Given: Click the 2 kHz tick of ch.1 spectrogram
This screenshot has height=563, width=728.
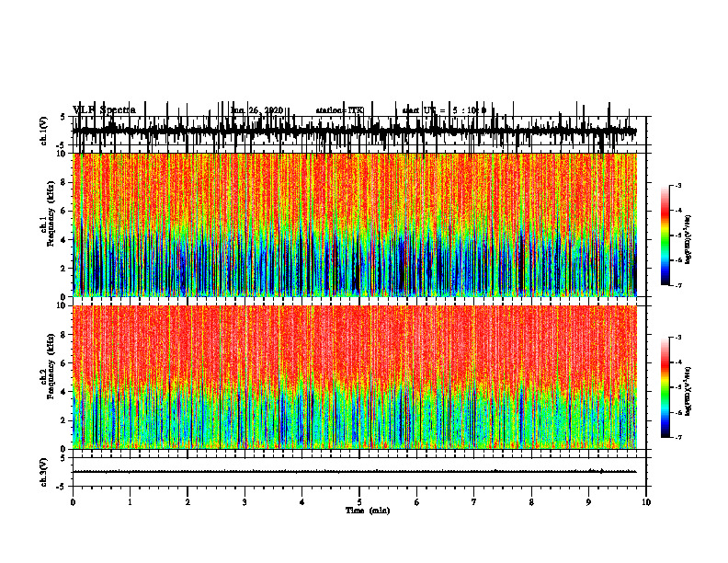Looking at the screenshot, I should tap(64, 269).
